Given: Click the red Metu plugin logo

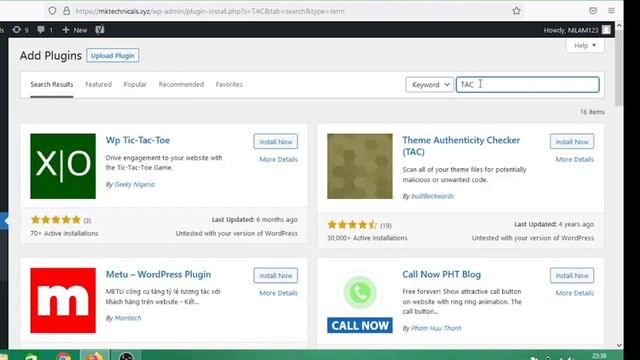Looking at the screenshot, I should (x=63, y=300).
